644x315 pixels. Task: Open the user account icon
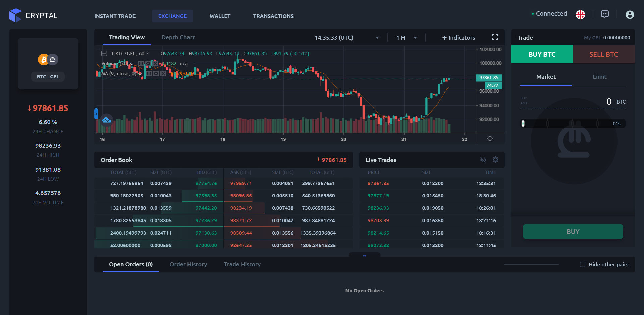click(630, 14)
